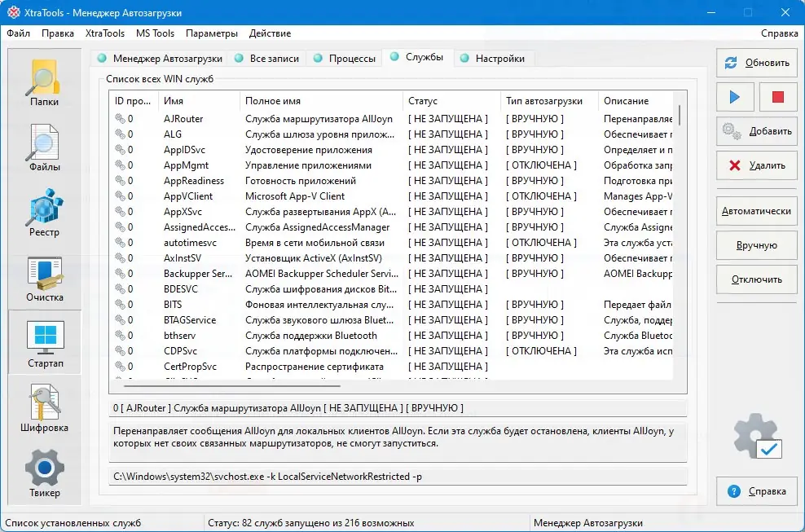Screen dimensions: 805x532
Task: Click the Удалить button
Action: 757,165
